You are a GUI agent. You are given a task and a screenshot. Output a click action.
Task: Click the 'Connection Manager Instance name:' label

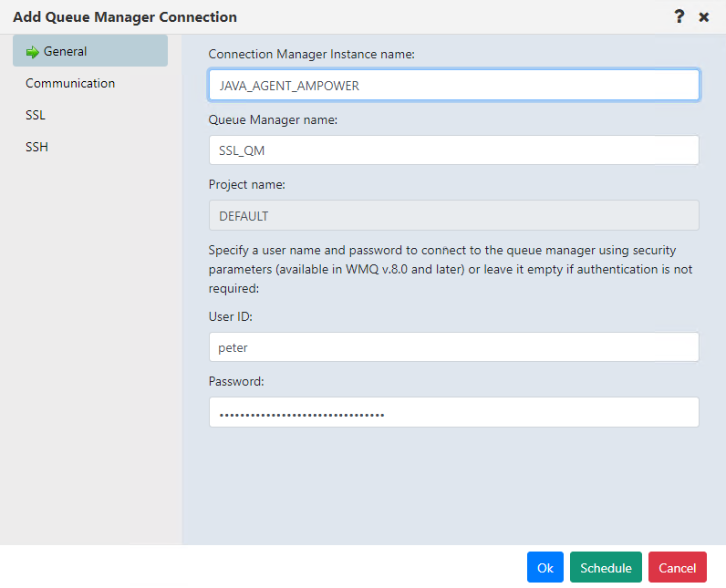(312, 54)
